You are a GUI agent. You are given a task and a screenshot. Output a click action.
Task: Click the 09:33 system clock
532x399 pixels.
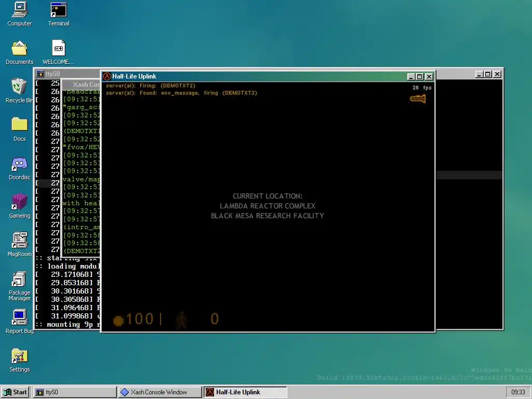[x=518, y=392]
